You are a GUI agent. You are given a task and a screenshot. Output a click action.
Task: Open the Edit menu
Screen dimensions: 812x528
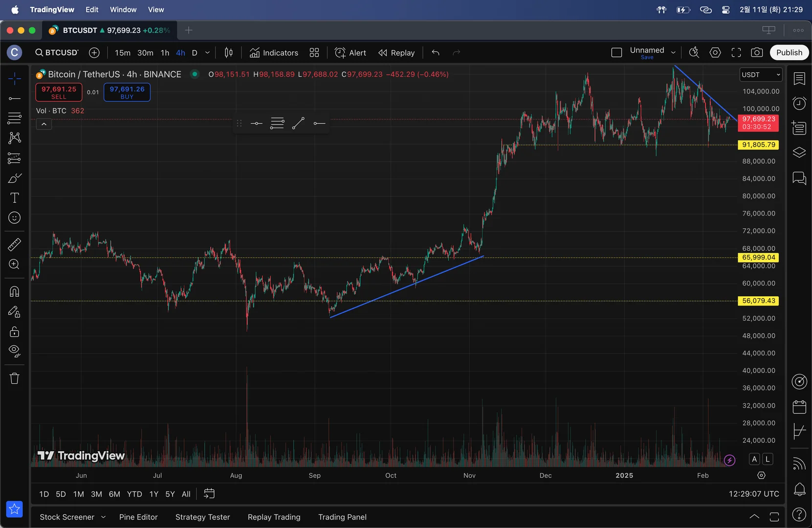[x=92, y=10]
